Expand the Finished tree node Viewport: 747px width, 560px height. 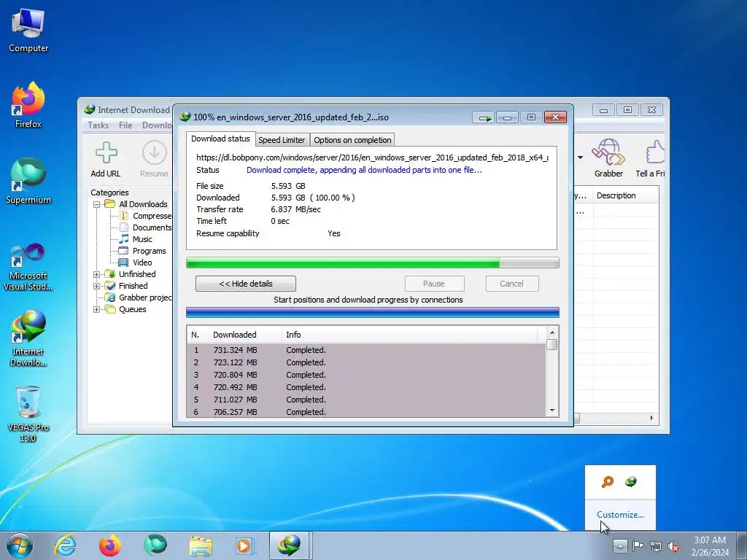(x=97, y=286)
